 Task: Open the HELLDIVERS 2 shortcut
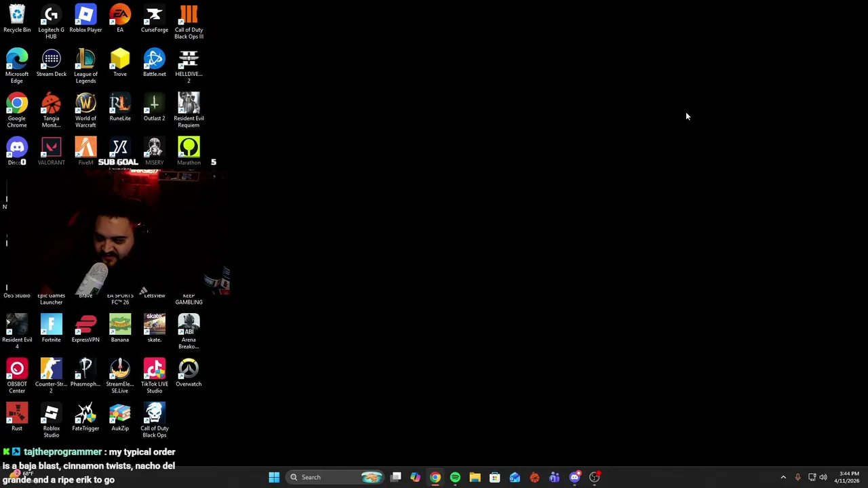click(189, 66)
